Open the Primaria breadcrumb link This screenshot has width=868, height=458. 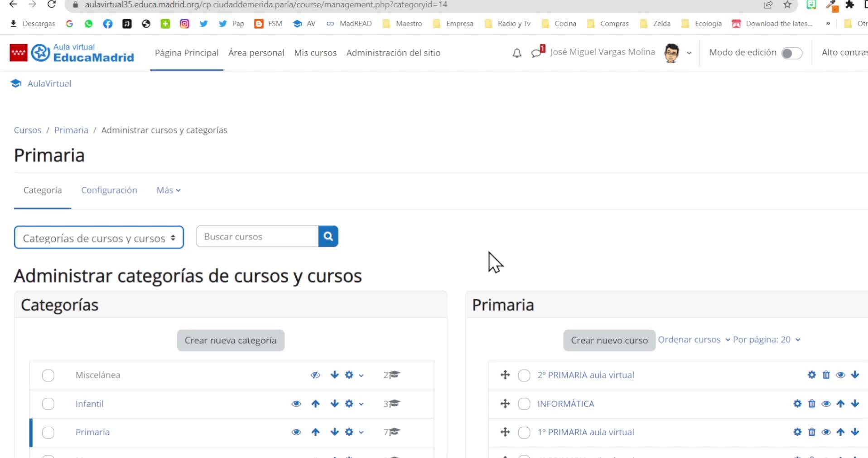click(x=71, y=130)
